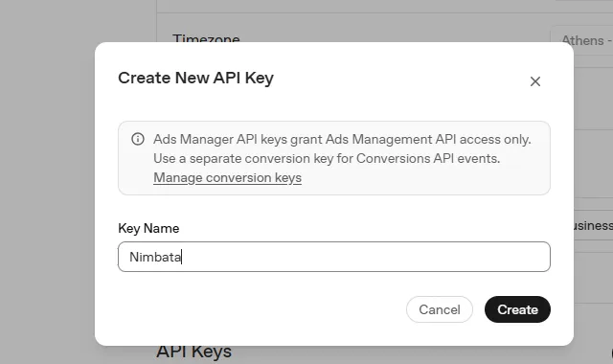Open the Manage conversion keys link

[227, 177]
